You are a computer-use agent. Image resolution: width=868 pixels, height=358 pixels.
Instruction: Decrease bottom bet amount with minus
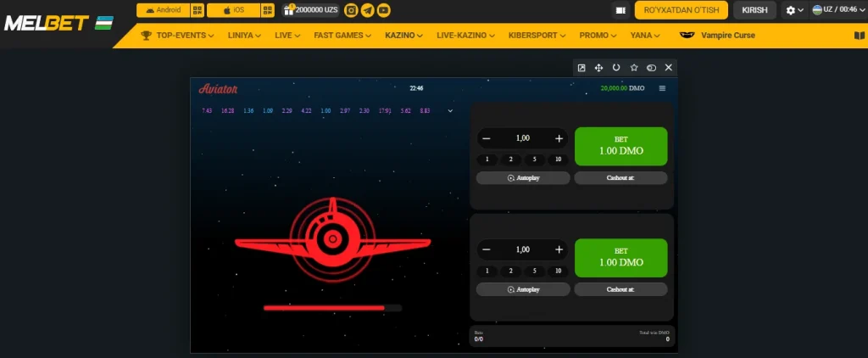(487, 250)
